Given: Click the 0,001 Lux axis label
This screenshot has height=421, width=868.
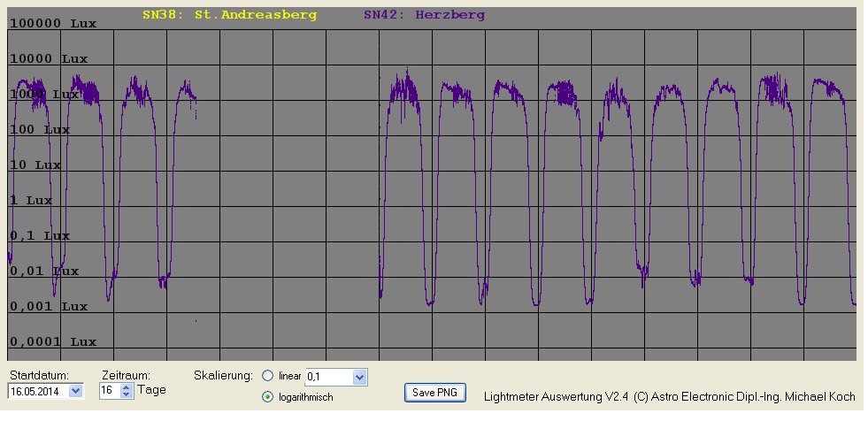Looking at the screenshot, I should point(49,307).
